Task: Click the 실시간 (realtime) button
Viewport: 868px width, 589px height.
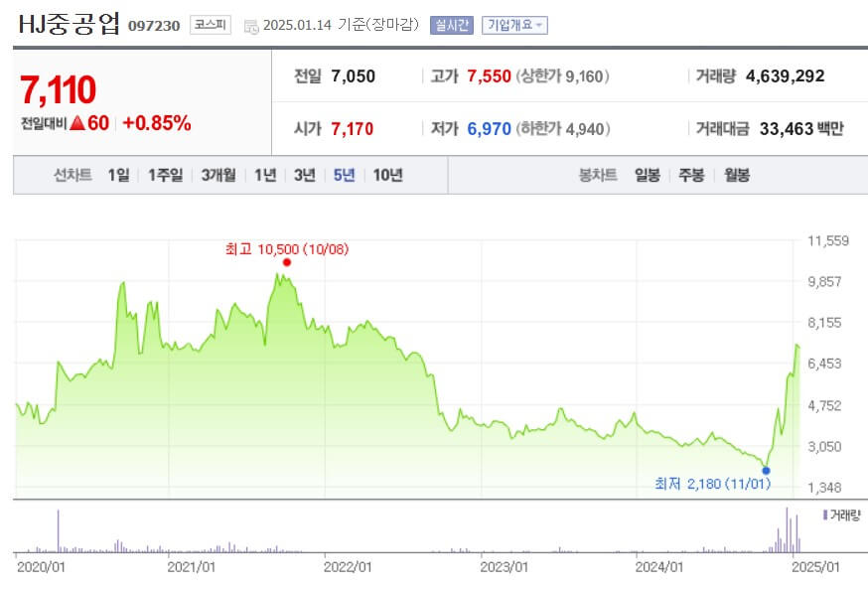Action: pos(455,24)
